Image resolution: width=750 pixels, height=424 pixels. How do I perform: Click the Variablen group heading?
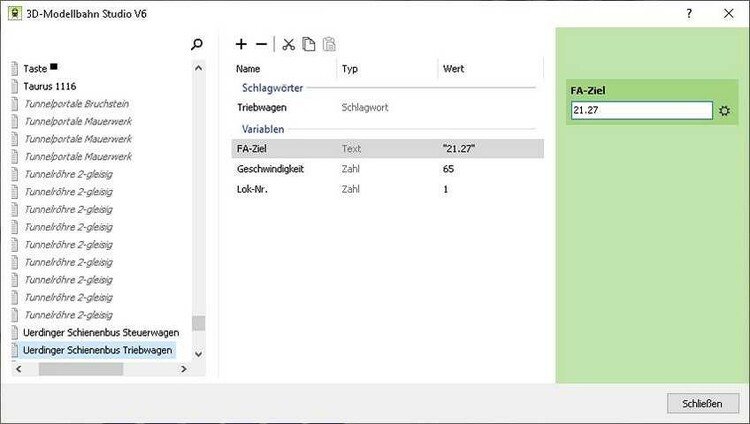pyautogui.click(x=263, y=129)
